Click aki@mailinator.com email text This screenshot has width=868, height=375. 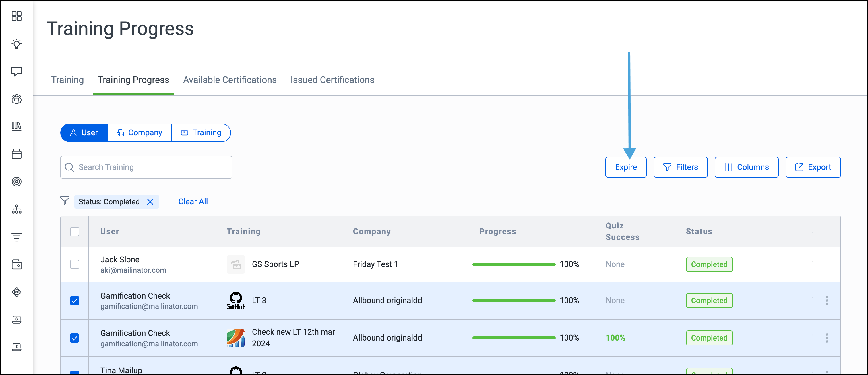click(133, 270)
